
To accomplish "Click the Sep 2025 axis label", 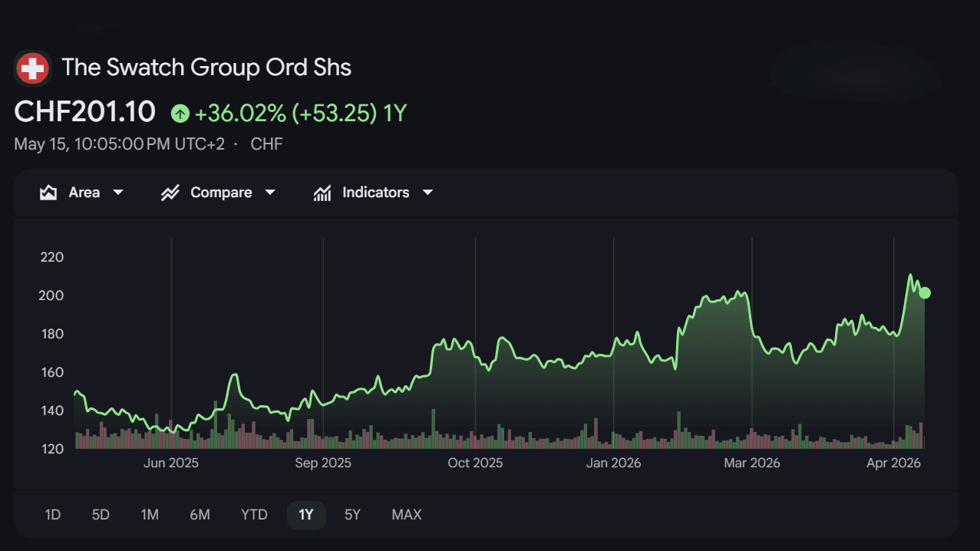I will (323, 463).
